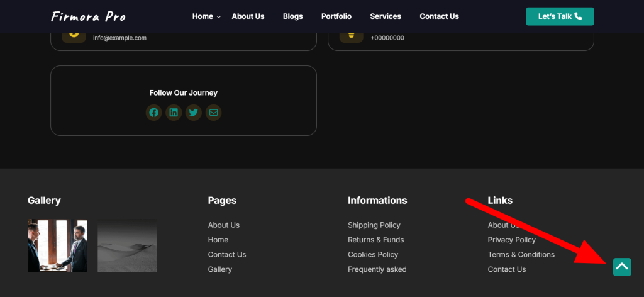Open About Us in the top navigation
Screen dimensions: 644x297
tap(248, 16)
